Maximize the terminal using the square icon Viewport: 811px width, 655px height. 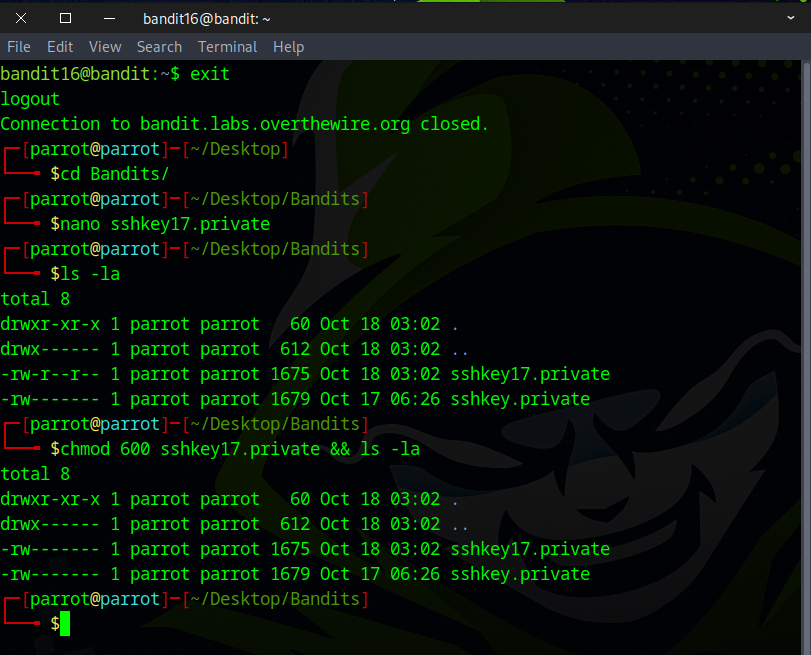point(66,18)
